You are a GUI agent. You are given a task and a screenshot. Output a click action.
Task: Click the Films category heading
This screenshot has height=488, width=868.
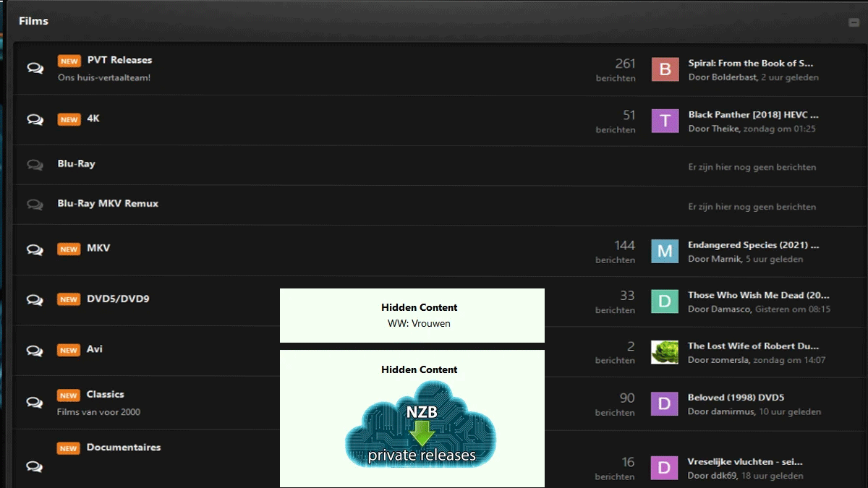[x=33, y=21]
